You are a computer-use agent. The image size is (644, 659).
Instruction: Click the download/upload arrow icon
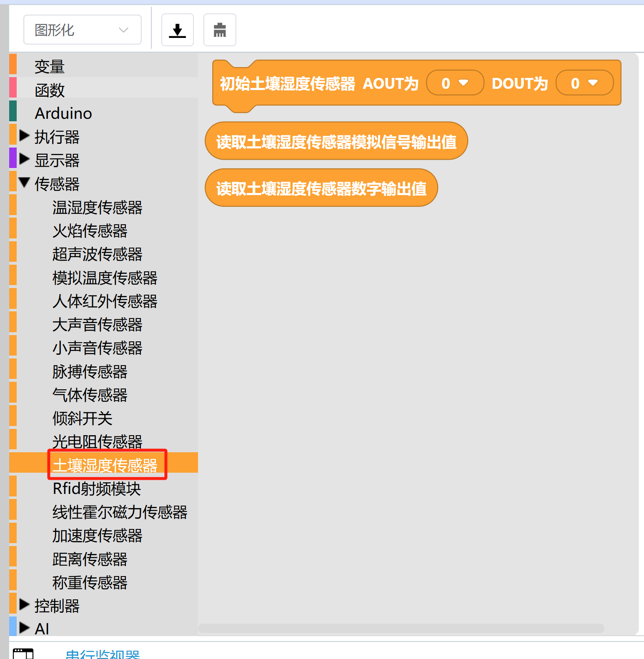click(177, 30)
